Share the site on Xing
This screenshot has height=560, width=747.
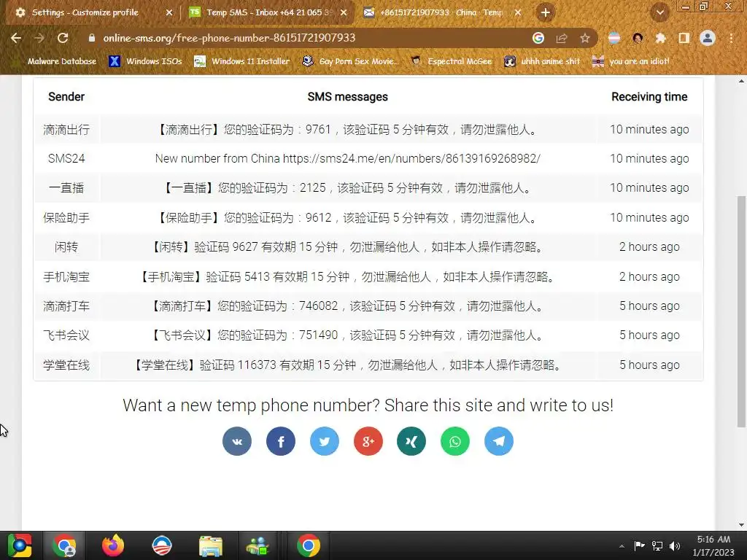point(411,441)
